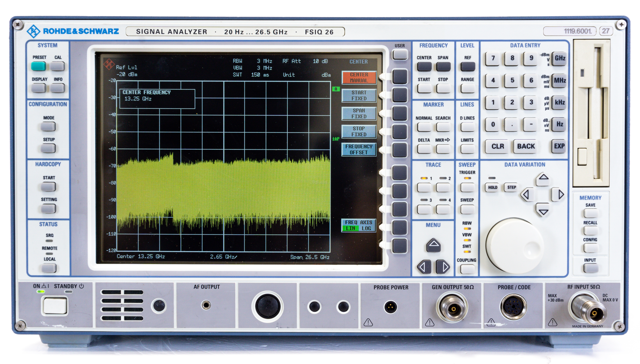Push the MEMORY SAVE key

point(591,213)
